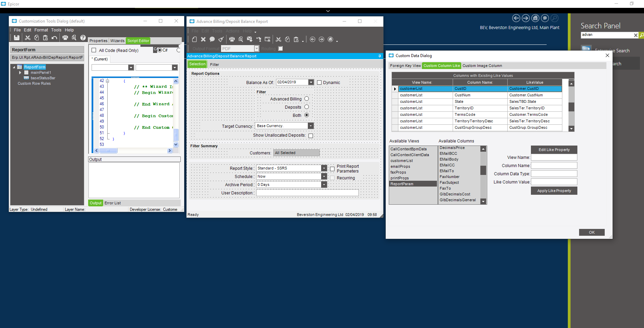Click User Description text field
This screenshot has width=644, height=328.
pos(307,193)
